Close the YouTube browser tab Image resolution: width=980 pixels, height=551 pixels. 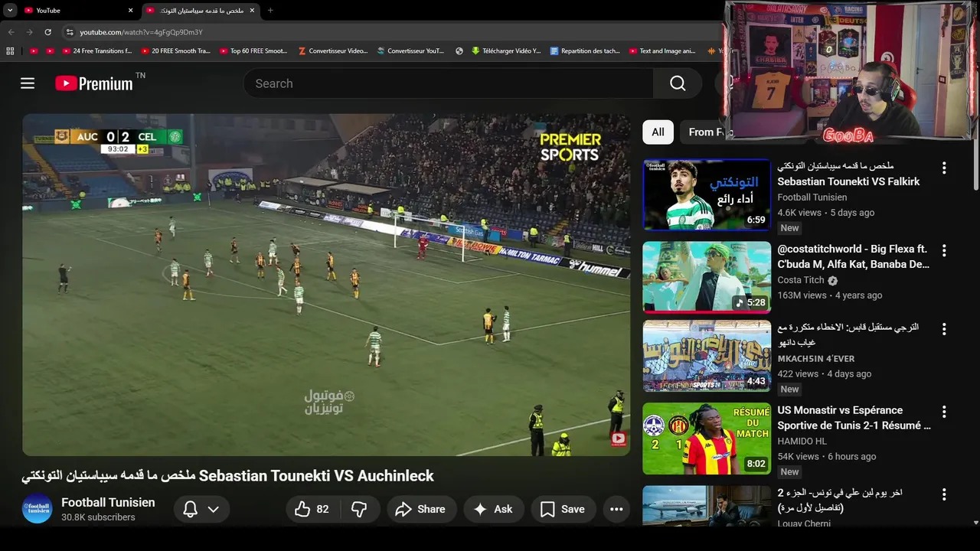(130, 11)
